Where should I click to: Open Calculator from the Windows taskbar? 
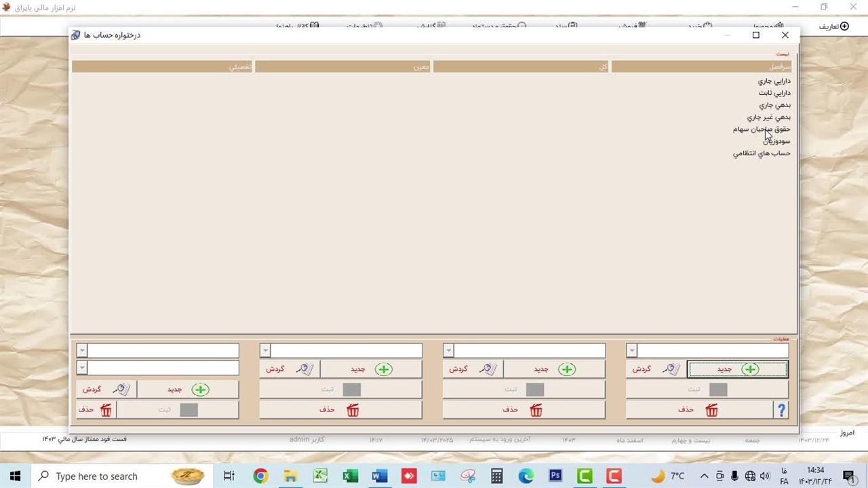[x=497, y=476]
